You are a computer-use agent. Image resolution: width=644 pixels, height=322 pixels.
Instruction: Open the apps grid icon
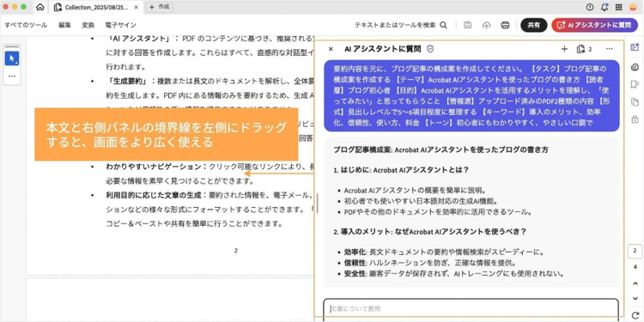(618, 7)
